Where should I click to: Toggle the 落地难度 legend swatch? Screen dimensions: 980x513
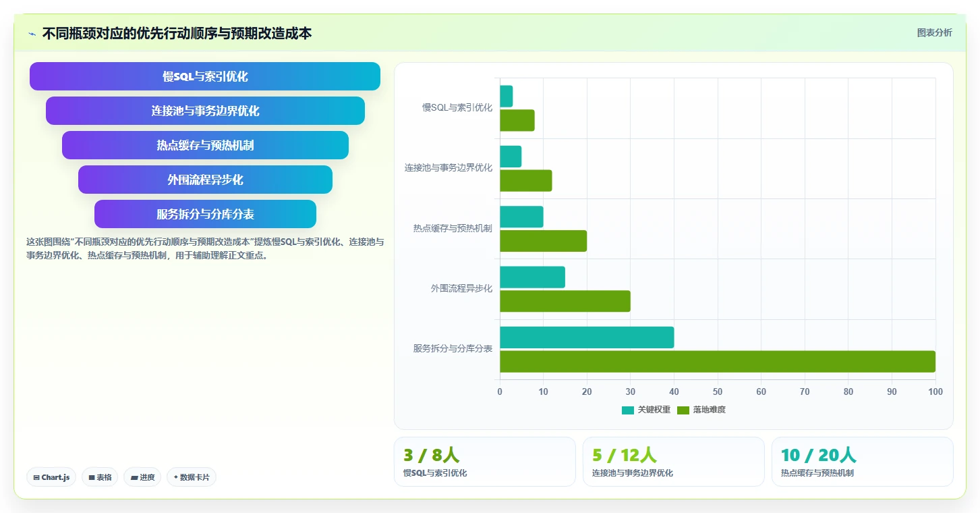[683, 410]
